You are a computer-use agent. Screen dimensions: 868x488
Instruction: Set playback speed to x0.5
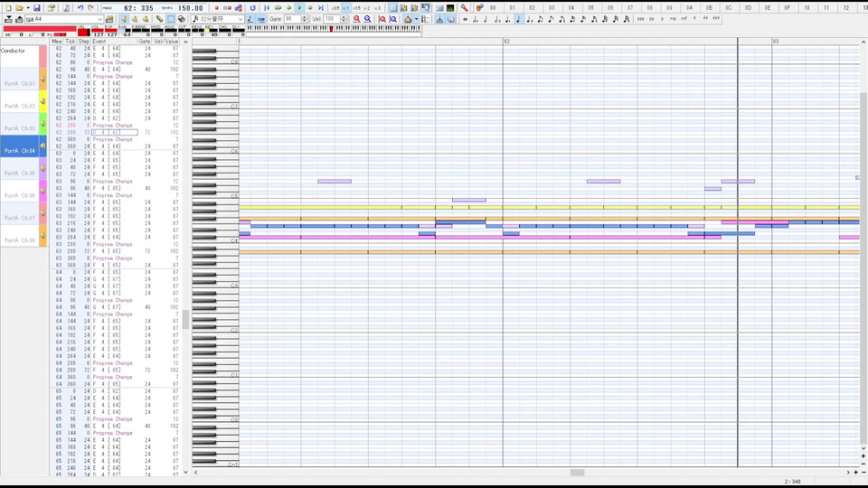[335, 8]
